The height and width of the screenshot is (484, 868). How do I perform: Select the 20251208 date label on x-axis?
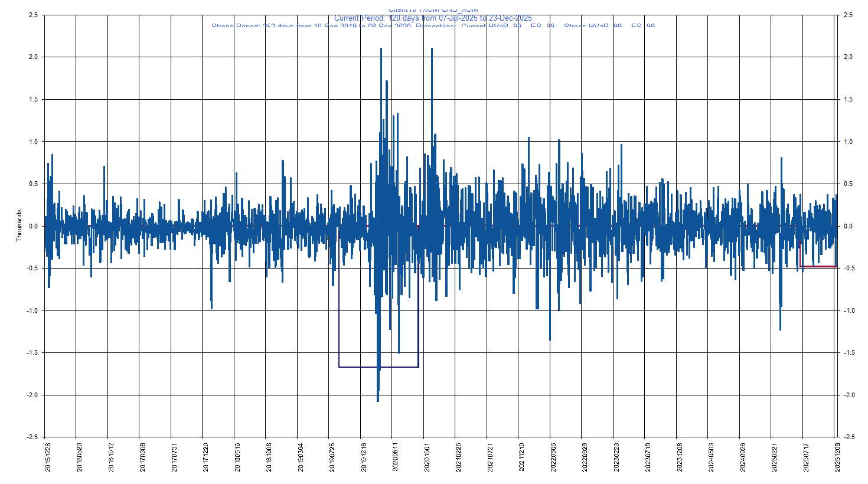click(x=836, y=458)
